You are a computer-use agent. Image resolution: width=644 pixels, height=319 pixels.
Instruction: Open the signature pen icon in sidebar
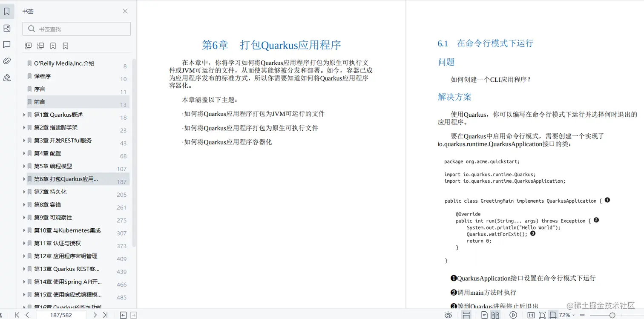click(7, 78)
